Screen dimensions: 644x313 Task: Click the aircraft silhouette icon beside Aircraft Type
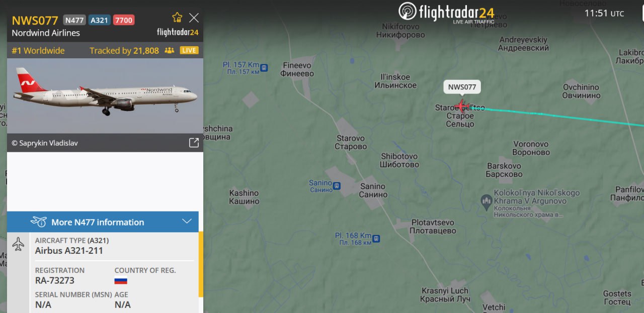(18, 245)
